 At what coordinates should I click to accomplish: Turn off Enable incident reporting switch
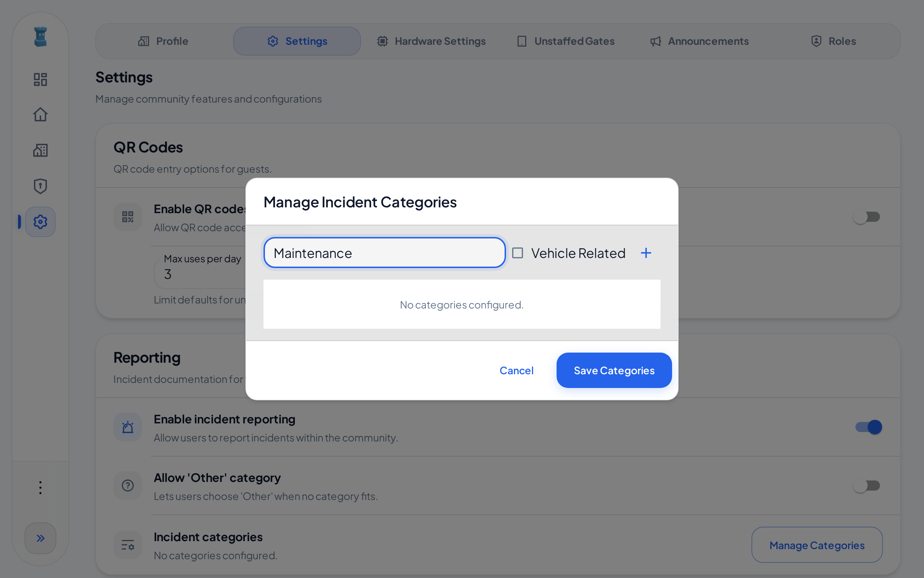tap(869, 427)
